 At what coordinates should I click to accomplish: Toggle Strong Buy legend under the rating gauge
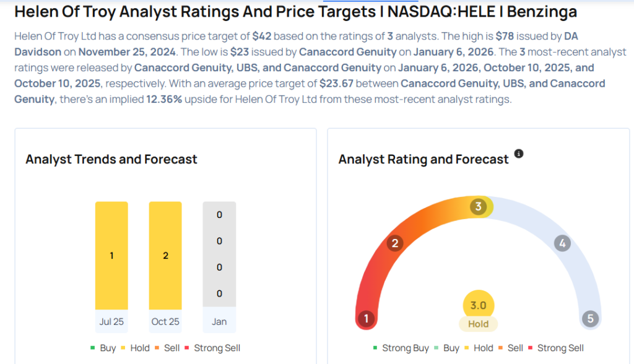(401, 348)
